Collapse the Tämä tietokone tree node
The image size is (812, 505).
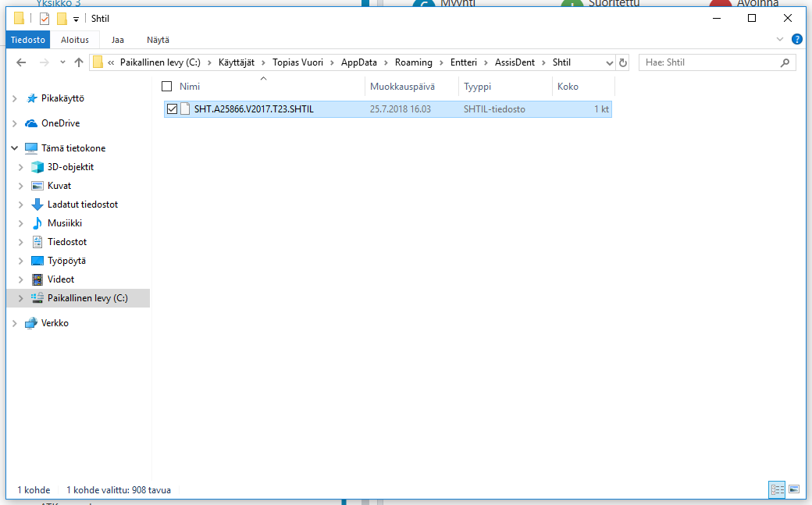coord(15,148)
